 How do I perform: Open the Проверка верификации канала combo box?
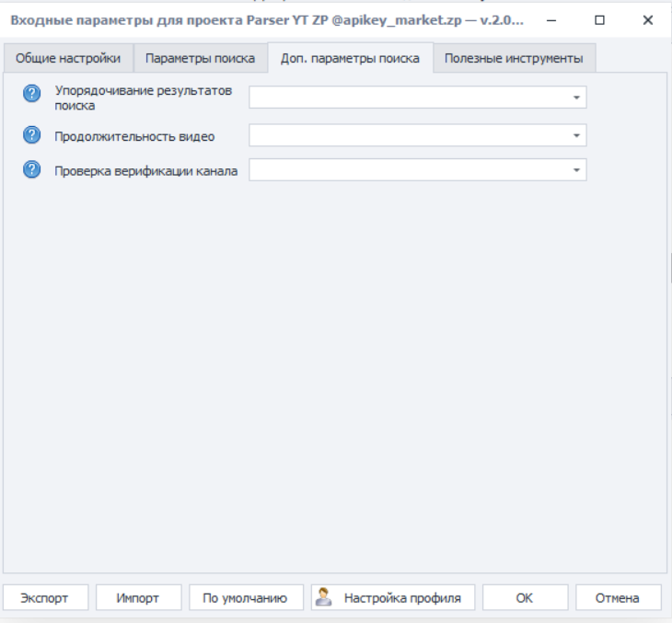(576, 170)
